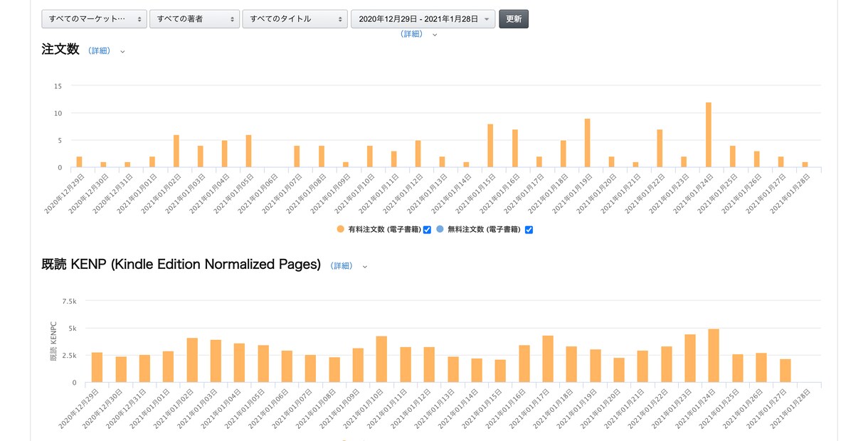Open the (詳細) link next to 既読 KENP
Screen dimensions: 868x441
pyautogui.click(x=342, y=266)
